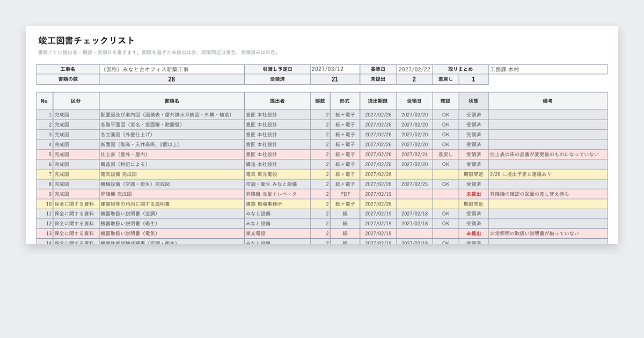
Task: Click the remark 仕上表の床の品番が変更後のものになっていない
Action: [548, 155]
